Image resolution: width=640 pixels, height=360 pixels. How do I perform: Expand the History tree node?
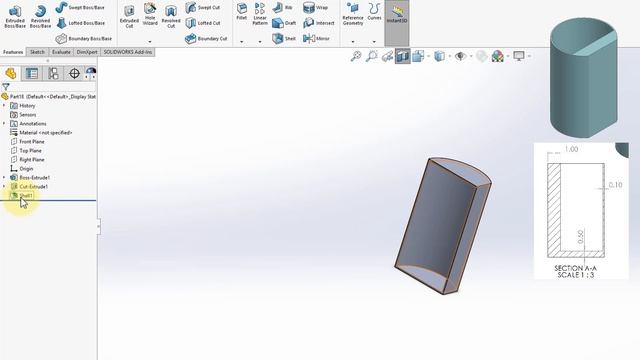[4, 105]
